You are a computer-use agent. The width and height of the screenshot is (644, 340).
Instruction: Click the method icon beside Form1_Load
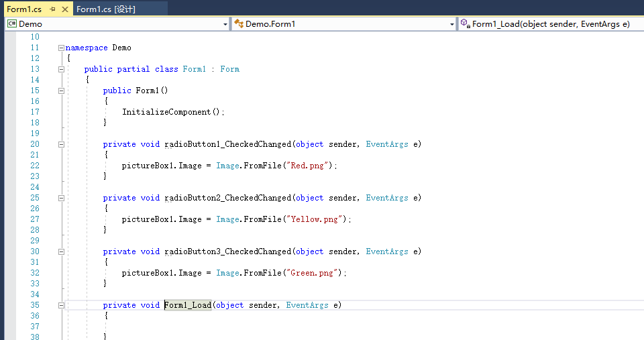[465, 23]
